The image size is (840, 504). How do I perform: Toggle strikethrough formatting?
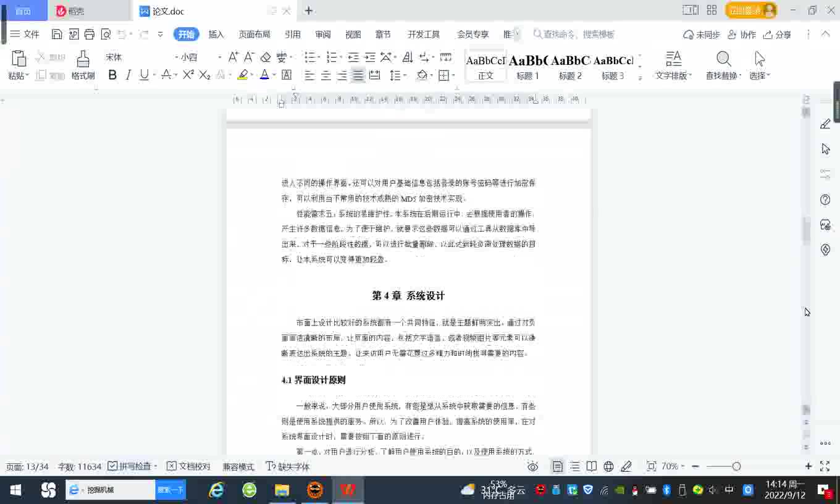pyautogui.click(x=166, y=75)
